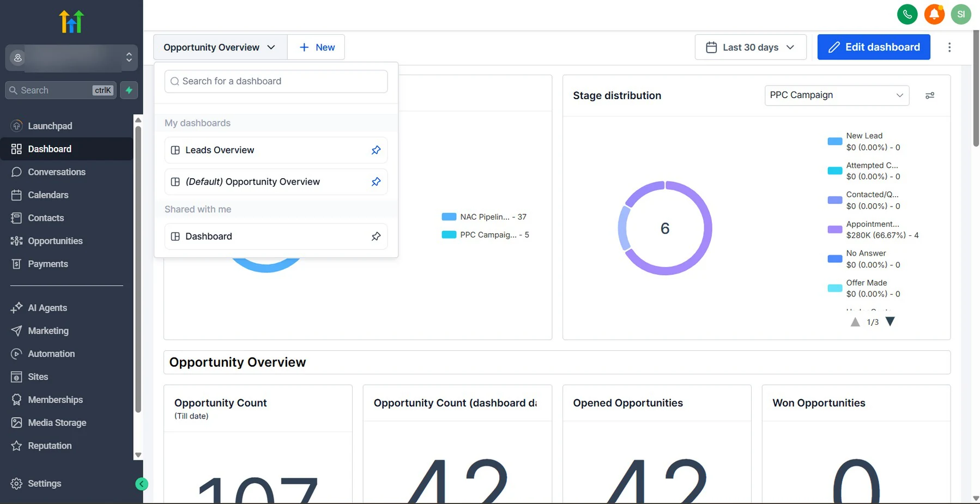Open Contacts in the sidebar
This screenshot has width=980, height=504.
(x=66, y=218)
